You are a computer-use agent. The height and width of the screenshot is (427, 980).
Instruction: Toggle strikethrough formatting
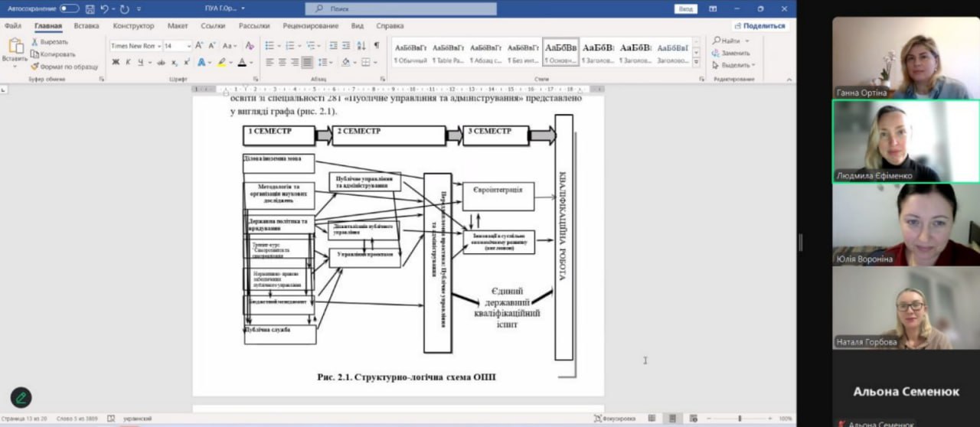pyautogui.click(x=161, y=62)
